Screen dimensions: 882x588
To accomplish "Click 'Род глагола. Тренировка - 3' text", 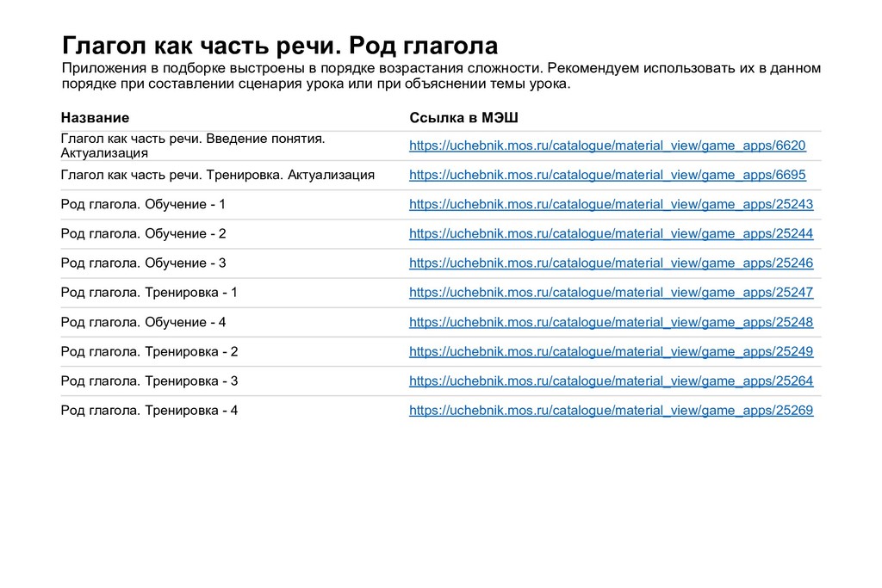I will 150,381.
